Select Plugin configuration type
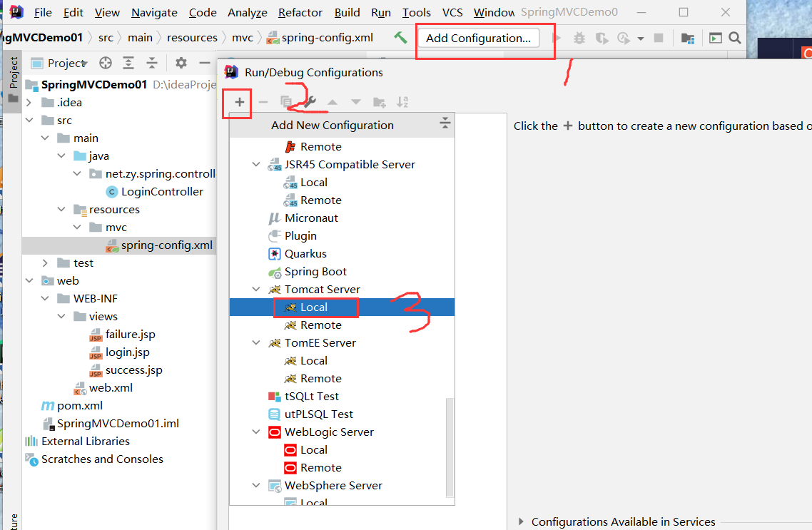This screenshot has height=530, width=812. 342,235
